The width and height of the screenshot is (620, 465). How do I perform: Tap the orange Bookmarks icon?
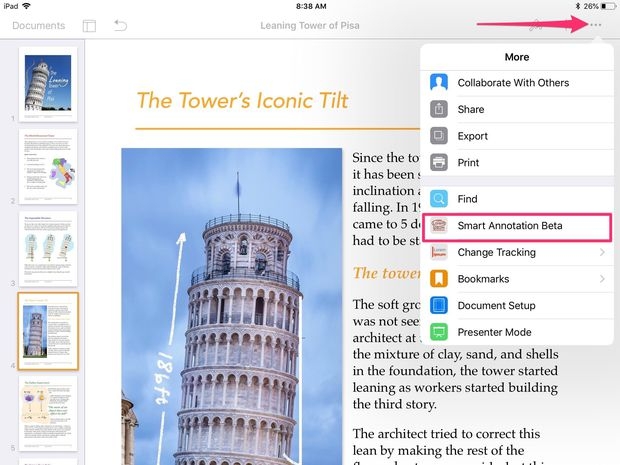(x=439, y=279)
